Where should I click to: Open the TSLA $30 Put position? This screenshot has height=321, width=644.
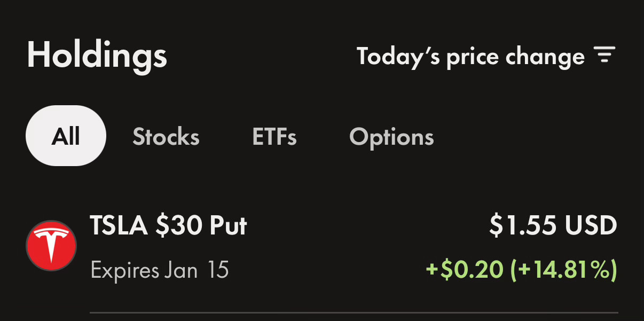pos(321,247)
